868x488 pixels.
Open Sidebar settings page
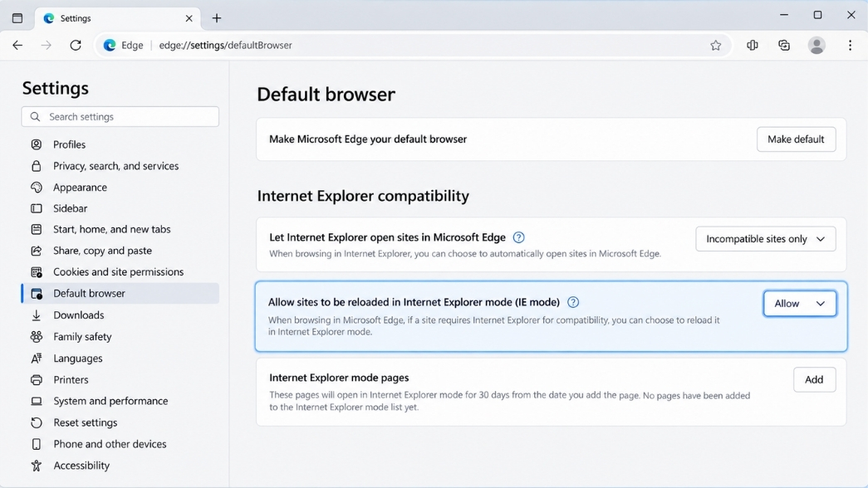coord(120,208)
